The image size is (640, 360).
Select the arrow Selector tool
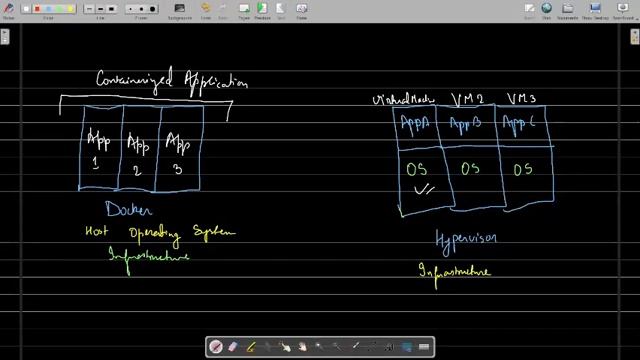click(x=268, y=347)
